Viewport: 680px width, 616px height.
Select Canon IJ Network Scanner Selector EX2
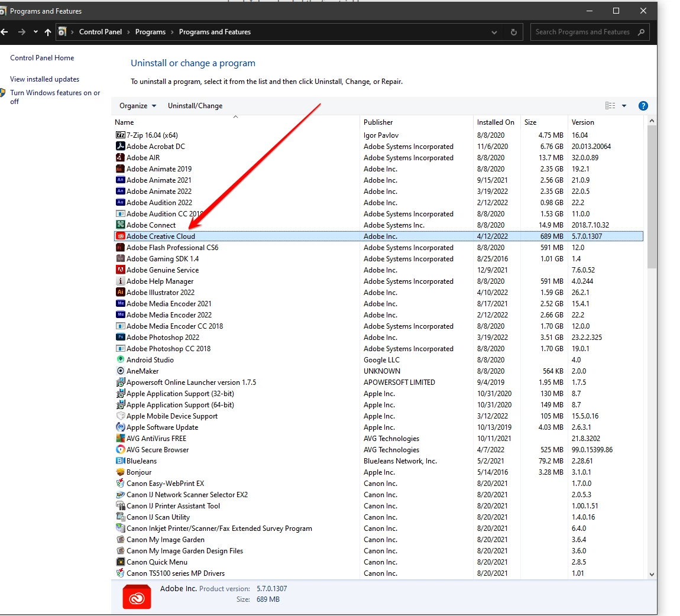(x=378, y=495)
